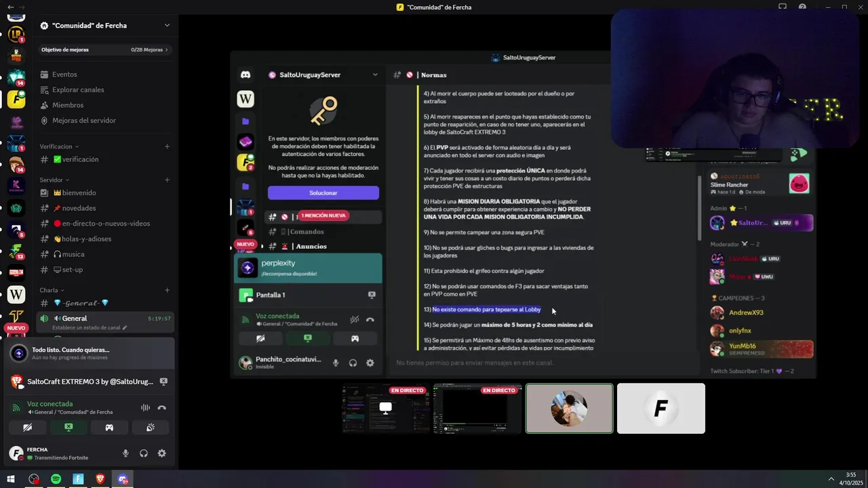The height and width of the screenshot is (488, 868).
Task: Add channel to Verificacion category
Action: click(167, 146)
